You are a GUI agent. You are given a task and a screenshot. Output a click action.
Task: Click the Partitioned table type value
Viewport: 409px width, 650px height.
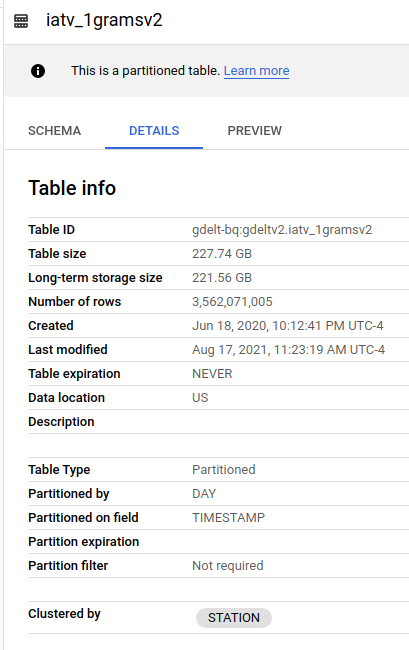point(224,470)
